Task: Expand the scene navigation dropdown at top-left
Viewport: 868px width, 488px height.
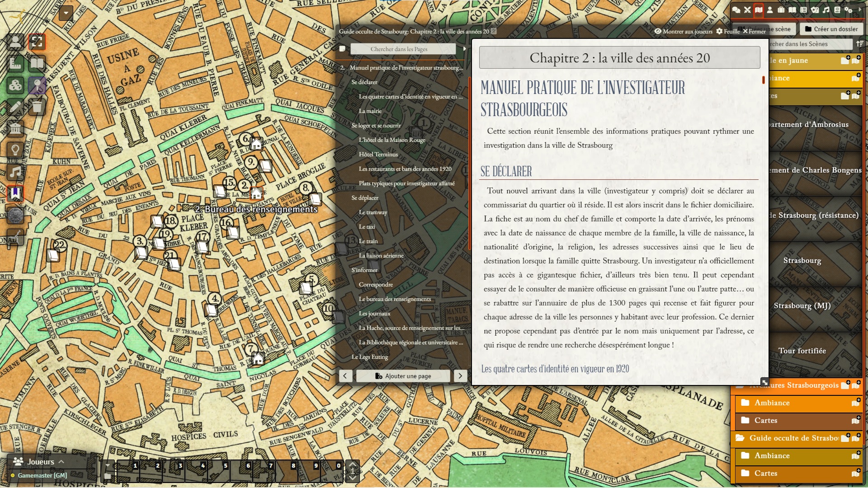Action: (66, 13)
